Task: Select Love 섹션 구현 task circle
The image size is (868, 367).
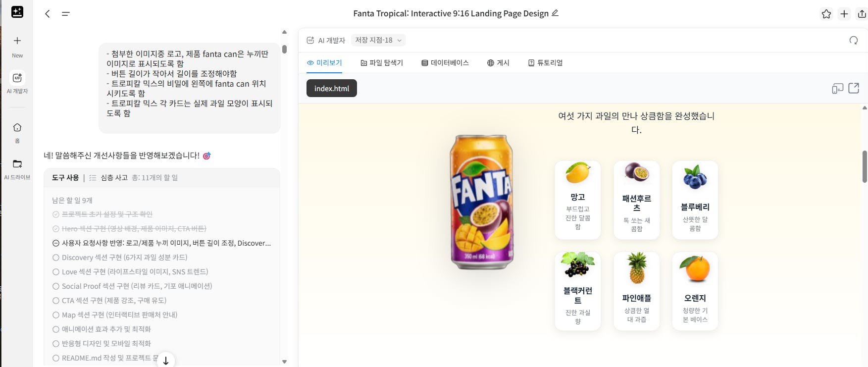Action: (56, 272)
